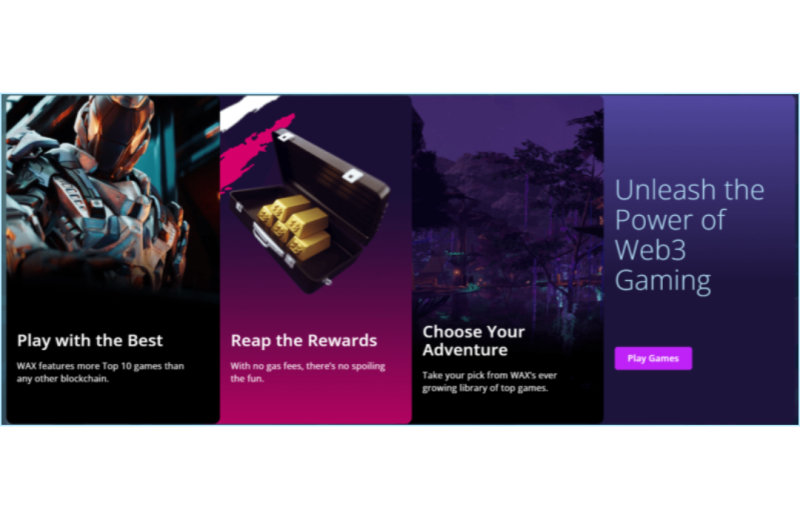Click the Reap the Rewards heading
The width and height of the screenshot is (800, 519).
pyautogui.click(x=304, y=340)
